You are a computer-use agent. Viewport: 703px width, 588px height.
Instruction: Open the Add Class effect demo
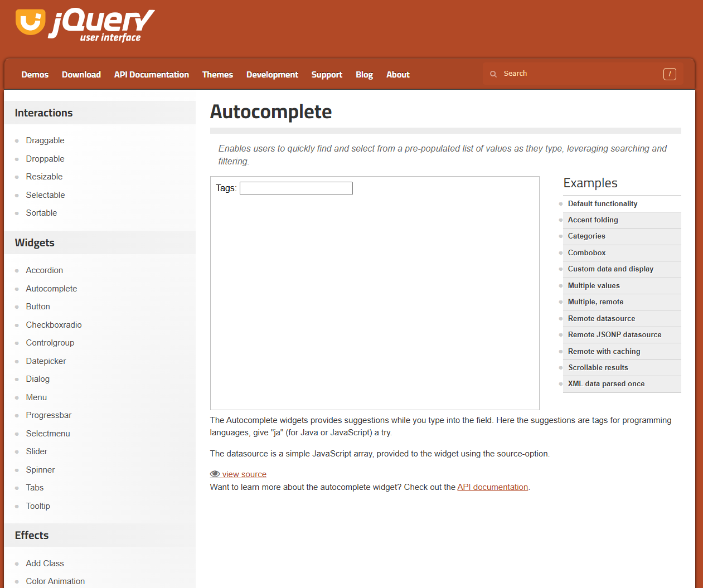point(45,563)
